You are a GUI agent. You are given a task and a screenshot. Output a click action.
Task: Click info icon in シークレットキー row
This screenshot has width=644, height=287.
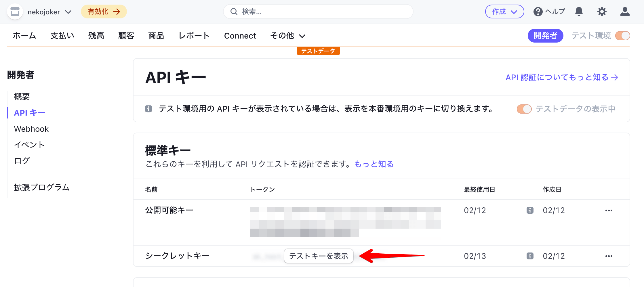530,256
